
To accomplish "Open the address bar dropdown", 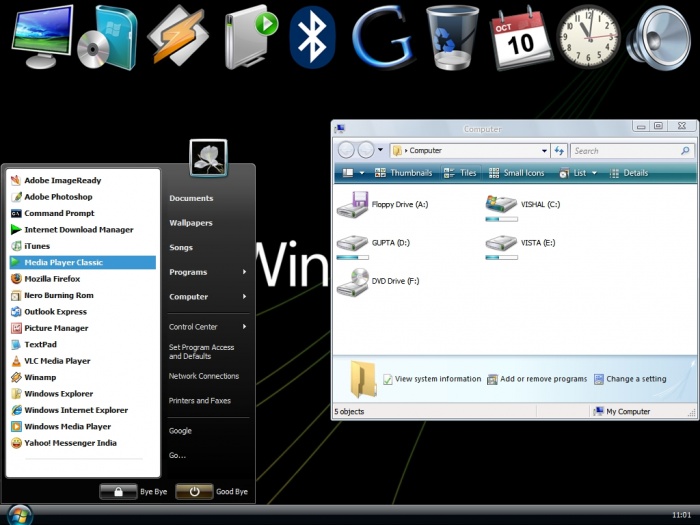I will click(x=544, y=151).
